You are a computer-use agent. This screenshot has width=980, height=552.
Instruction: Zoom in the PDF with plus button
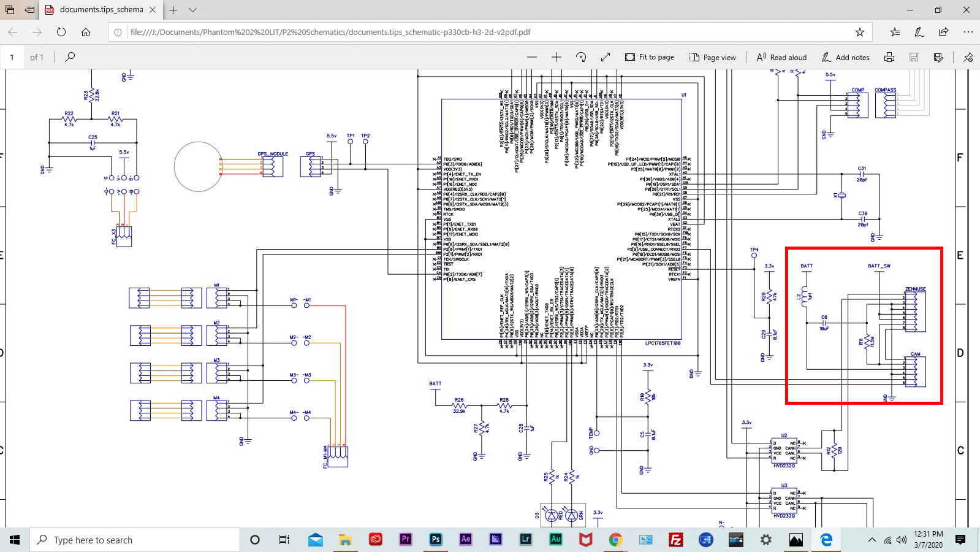point(556,57)
